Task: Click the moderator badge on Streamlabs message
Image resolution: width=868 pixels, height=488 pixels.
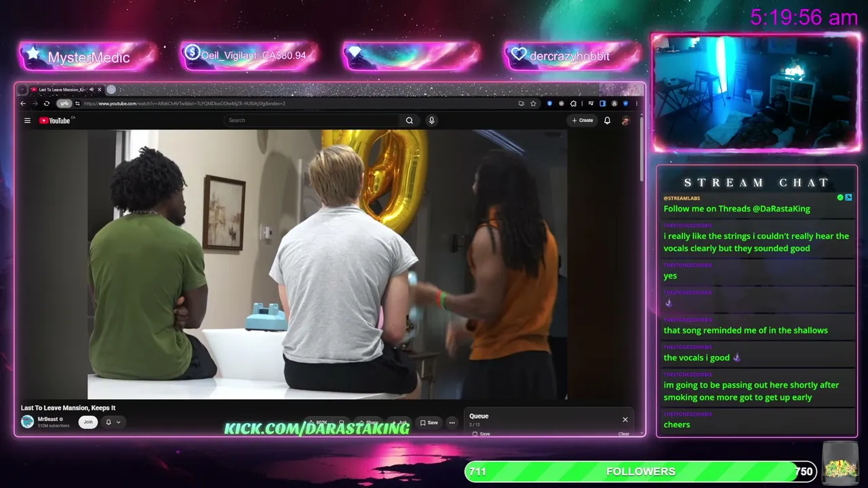Action: coord(848,198)
